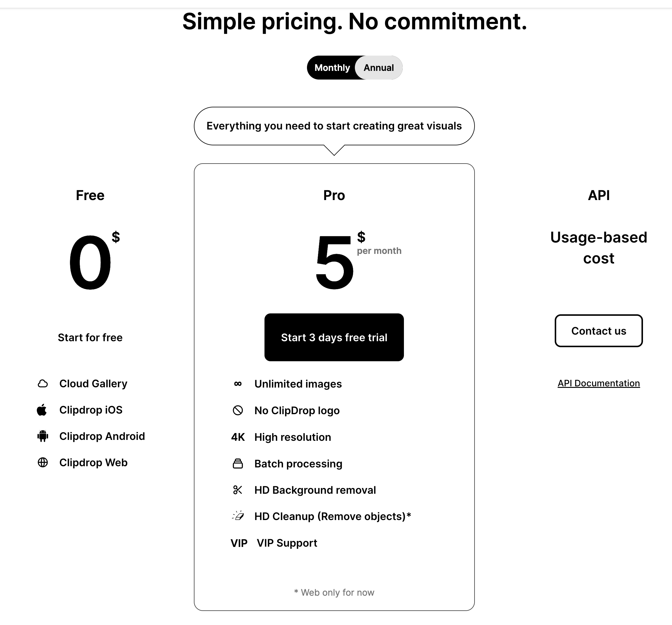Click the scissors icon for background removal

pos(238,490)
